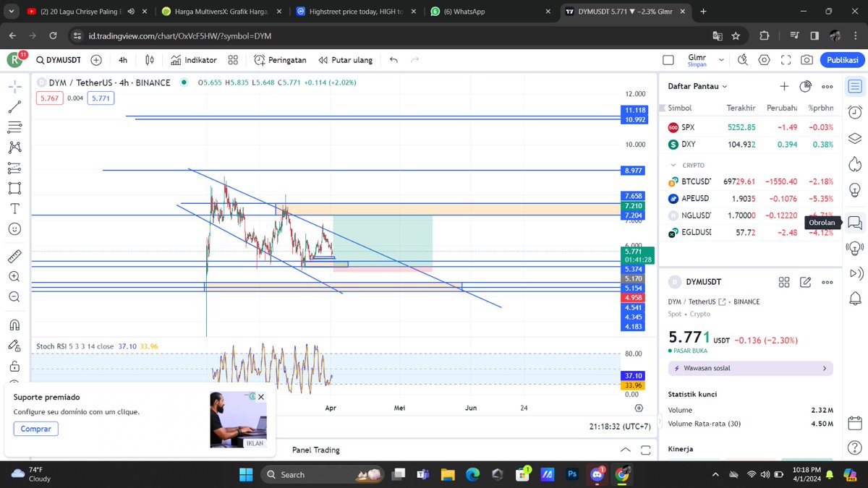Expand the Daftar Pantau watchlist dropdown
This screenshot has width=868, height=488.
[698, 86]
